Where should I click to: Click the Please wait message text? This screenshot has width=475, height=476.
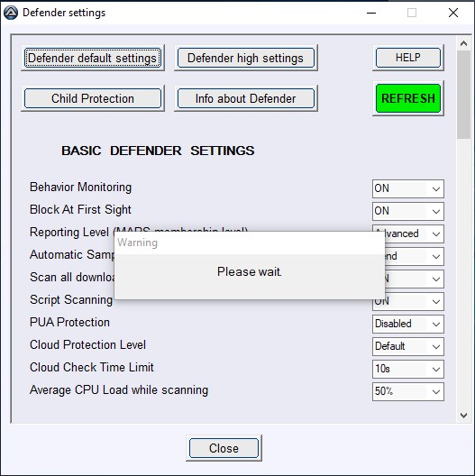tap(250, 271)
